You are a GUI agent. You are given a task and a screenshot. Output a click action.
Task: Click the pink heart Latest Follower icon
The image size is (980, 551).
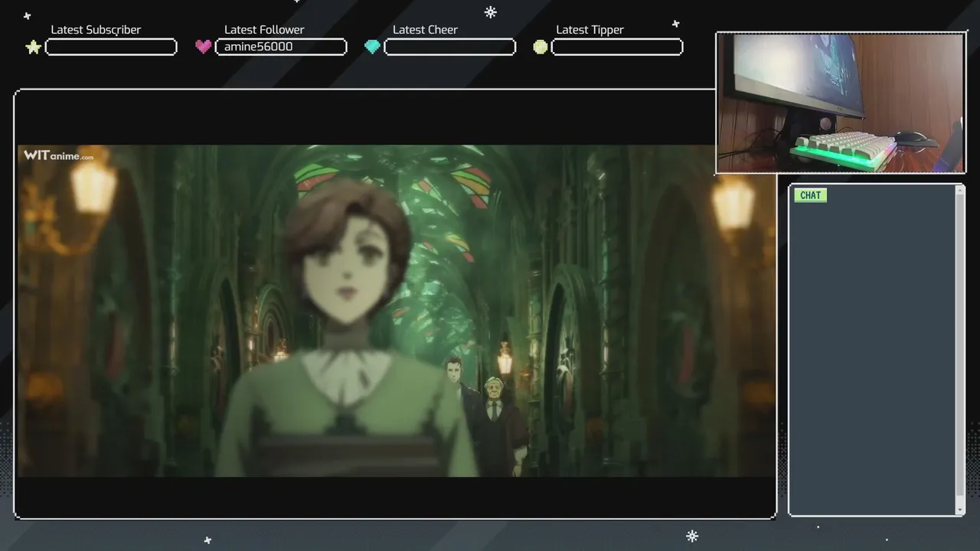[203, 47]
